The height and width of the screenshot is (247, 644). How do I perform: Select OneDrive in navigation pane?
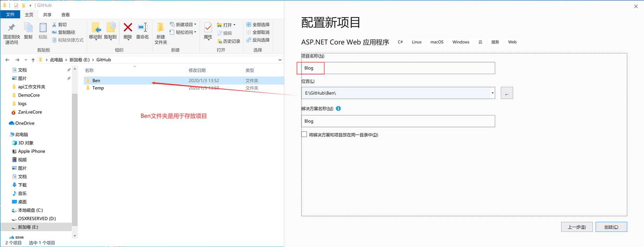pos(25,123)
